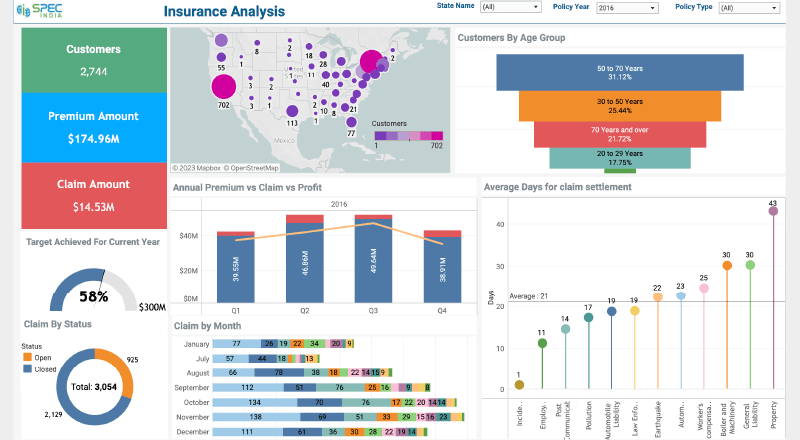Click the Incide.. marker at 1
Screen dimensions: 800x440
[519, 384]
